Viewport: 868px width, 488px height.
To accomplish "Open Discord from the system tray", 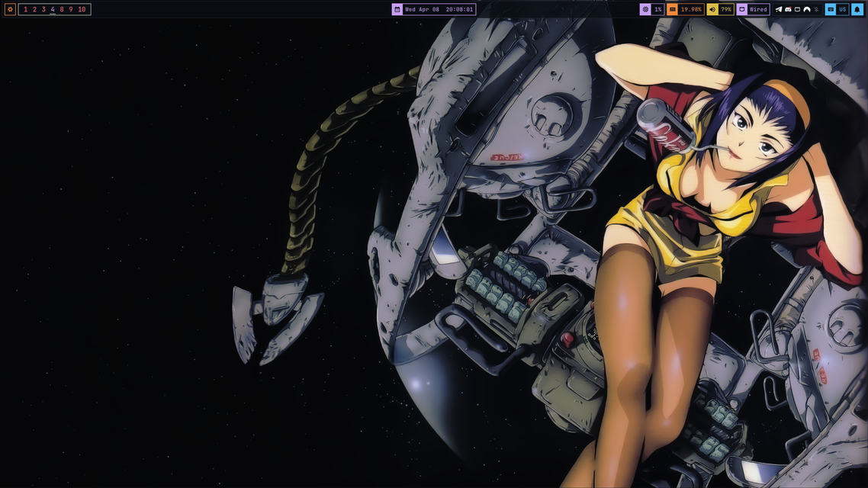I will [x=788, y=9].
